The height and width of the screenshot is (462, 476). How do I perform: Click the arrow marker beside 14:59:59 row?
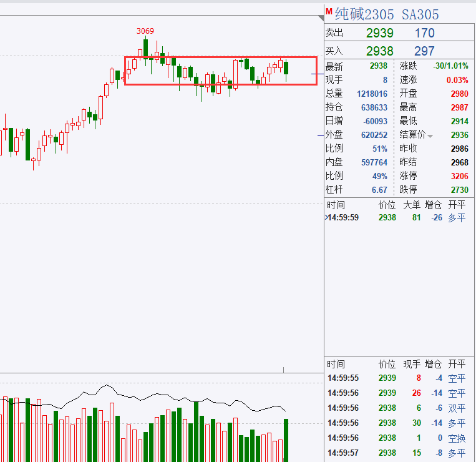[326, 218]
